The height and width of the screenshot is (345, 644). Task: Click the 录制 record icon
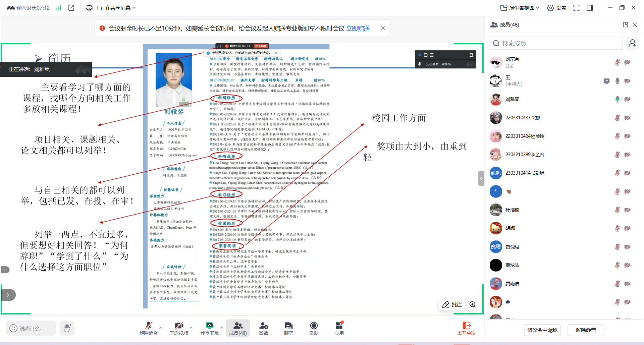pyautogui.click(x=314, y=326)
